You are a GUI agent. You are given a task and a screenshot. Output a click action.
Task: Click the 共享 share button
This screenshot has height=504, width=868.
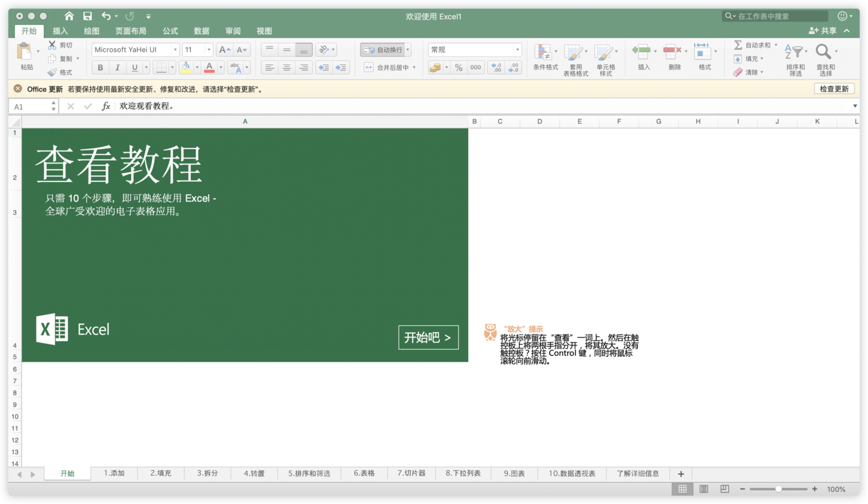823,31
